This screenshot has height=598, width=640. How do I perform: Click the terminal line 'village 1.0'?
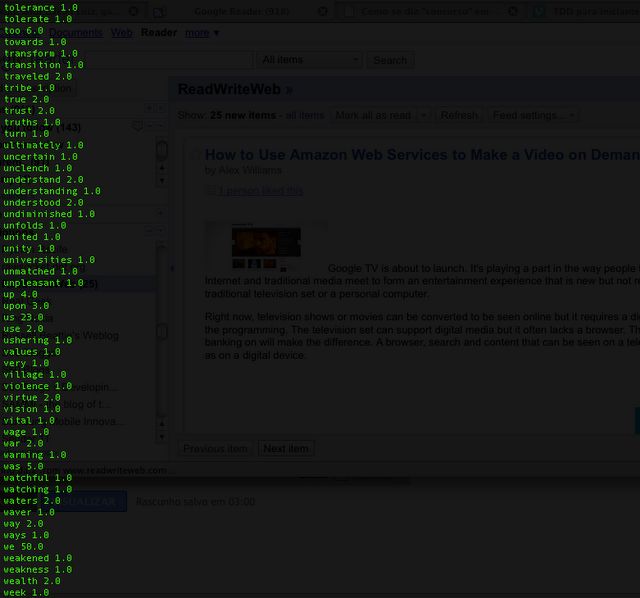tap(35, 375)
